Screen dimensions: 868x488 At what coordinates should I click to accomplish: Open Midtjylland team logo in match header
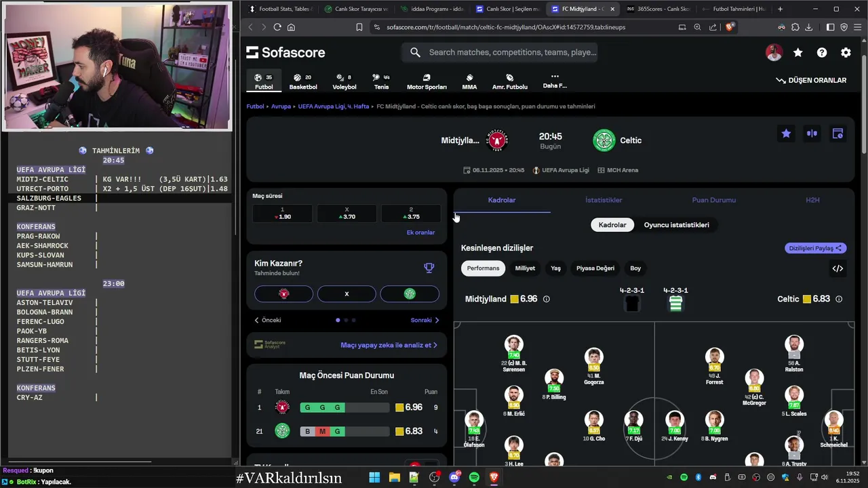coord(498,140)
